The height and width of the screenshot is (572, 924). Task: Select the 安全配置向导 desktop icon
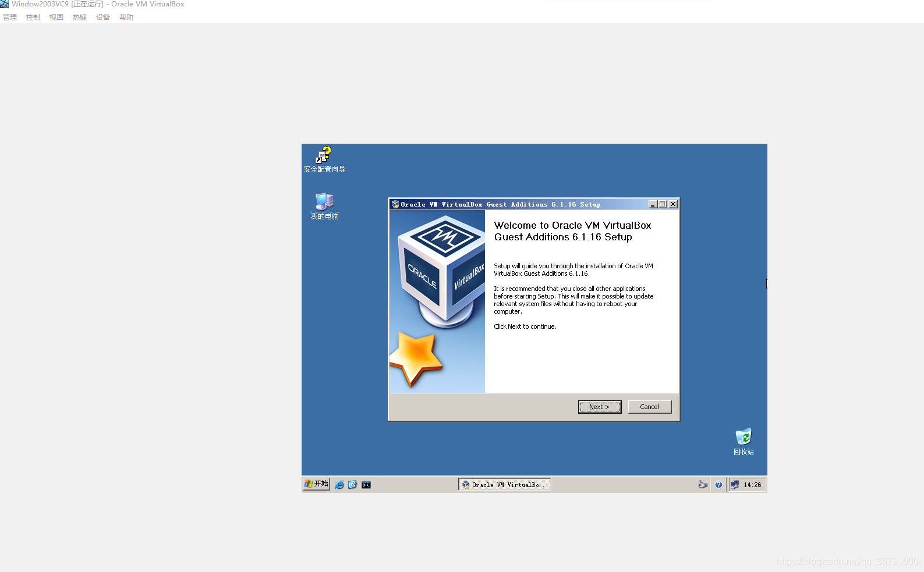[x=324, y=160]
